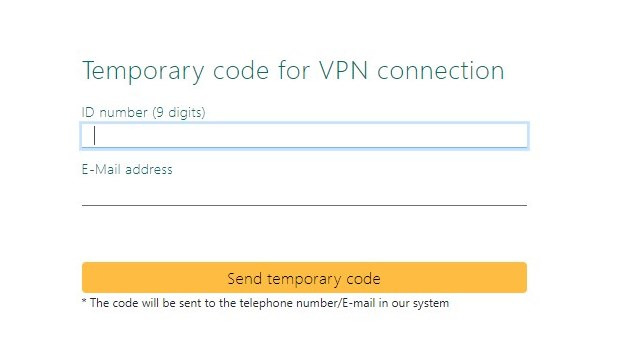The width and height of the screenshot is (633, 364).
Task: Submit the form with the orange button
Action: click(x=304, y=278)
